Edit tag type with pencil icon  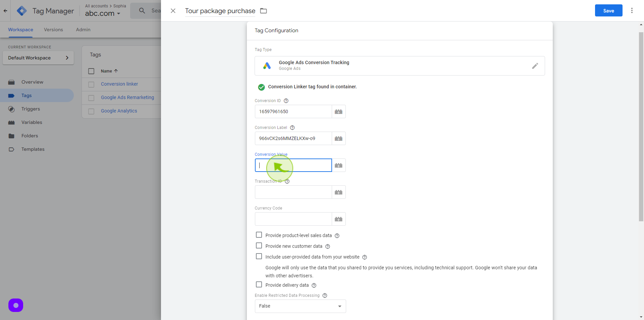pyautogui.click(x=535, y=66)
